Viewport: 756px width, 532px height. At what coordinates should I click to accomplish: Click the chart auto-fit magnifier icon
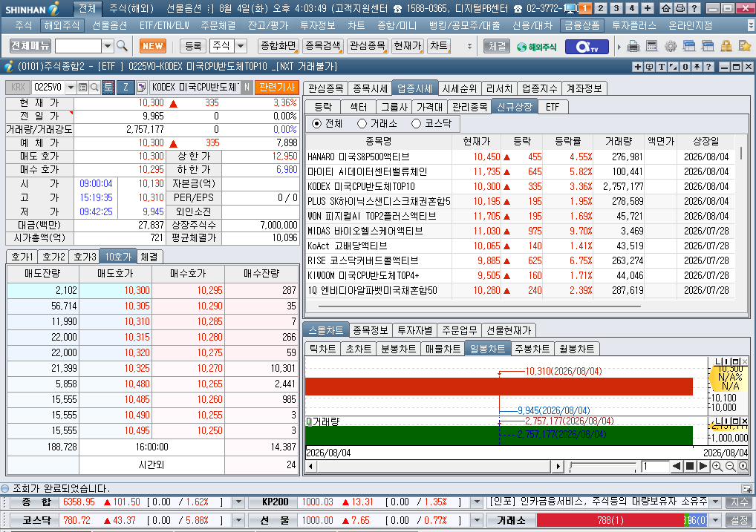(x=743, y=466)
